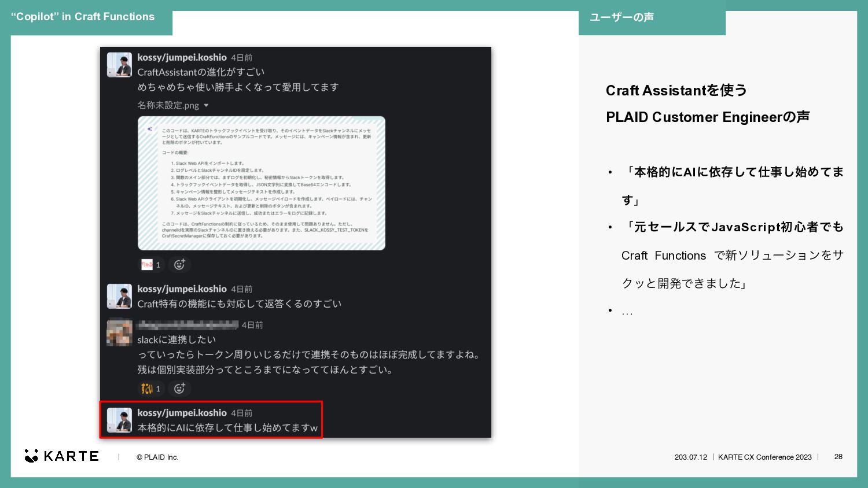This screenshot has height=488, width=868.
Task: Click 4日前 timestamp next to blurred username
Action: pyautogui.click(x=252, y=325)
